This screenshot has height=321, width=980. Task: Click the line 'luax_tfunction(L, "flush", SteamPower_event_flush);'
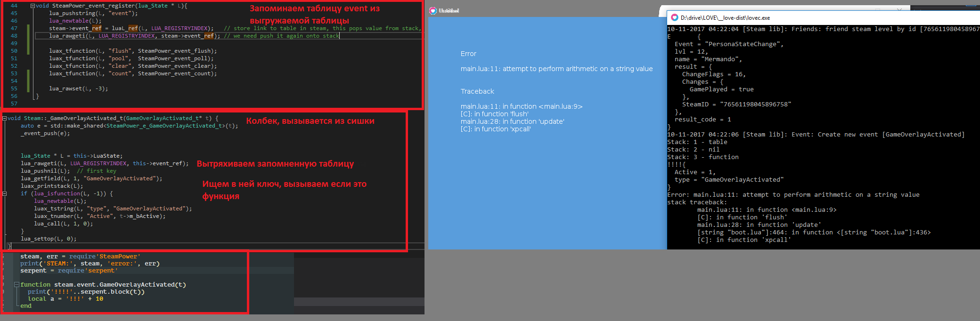pyautogui.click(x=133, y=51)
